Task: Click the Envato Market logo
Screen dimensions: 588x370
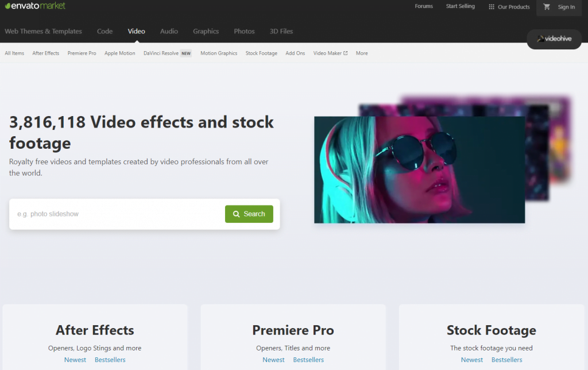Action: pos(35,6)
